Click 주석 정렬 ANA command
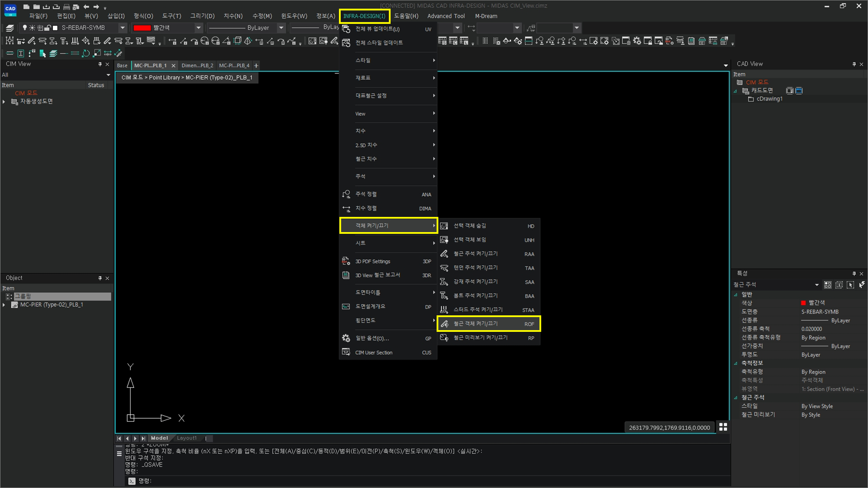 click(388, 194)
